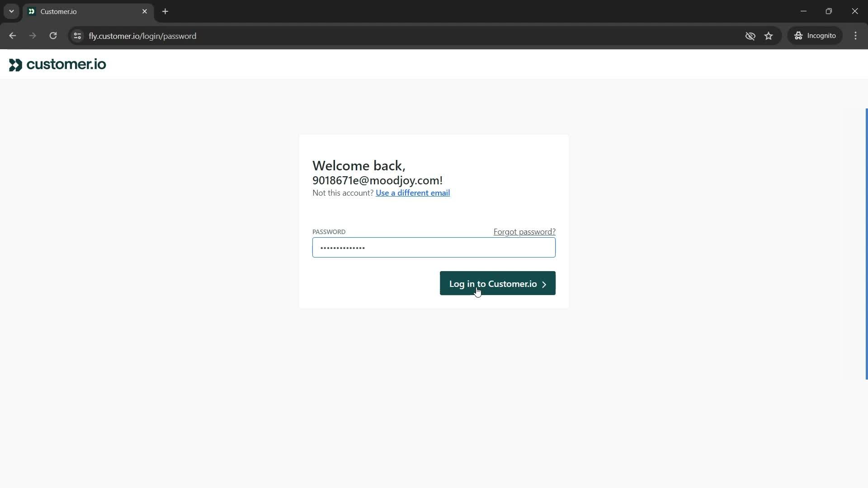Click the browser tab history dropdown icon
868x488 pixels.
click(x=11, y=11)
